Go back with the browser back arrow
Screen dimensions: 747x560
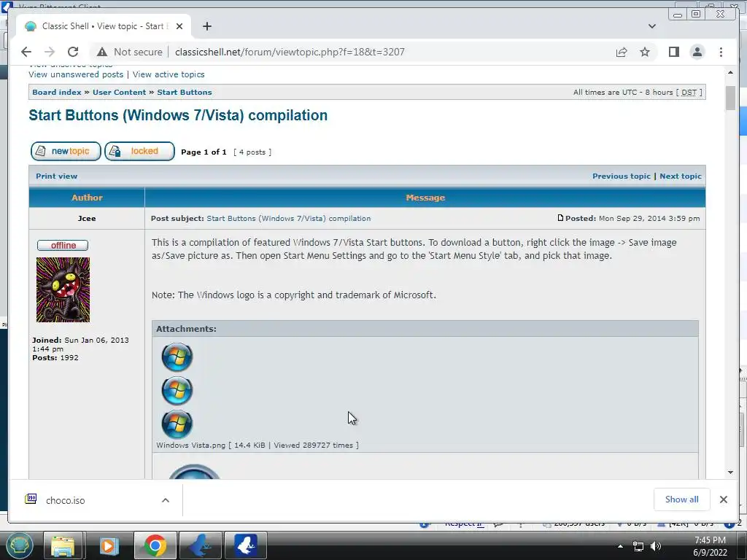pyautogui.click(x=26, y=52)
